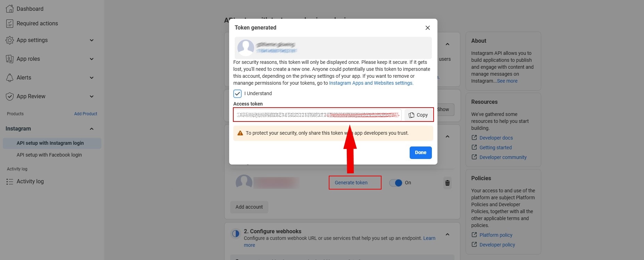
Task: Uncheck the I Understand checkbox
Action: click(237, 94)
